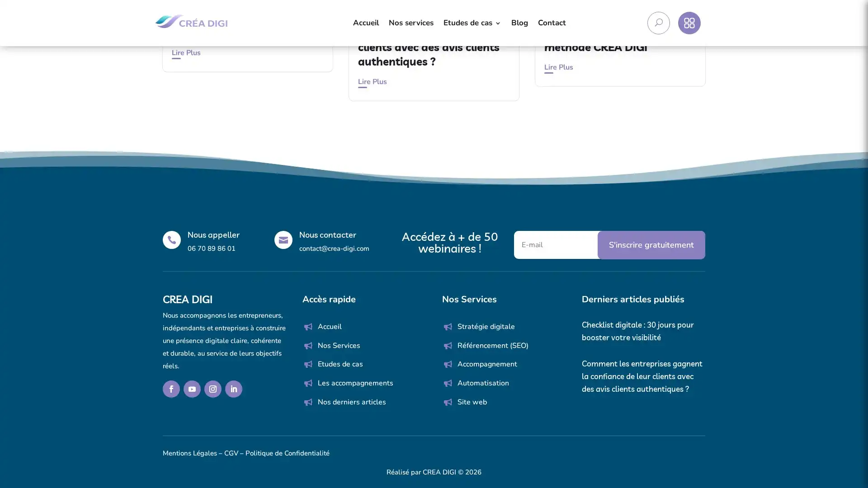Click the E-mail input field
868x488 pixels.
click(556, 245)
